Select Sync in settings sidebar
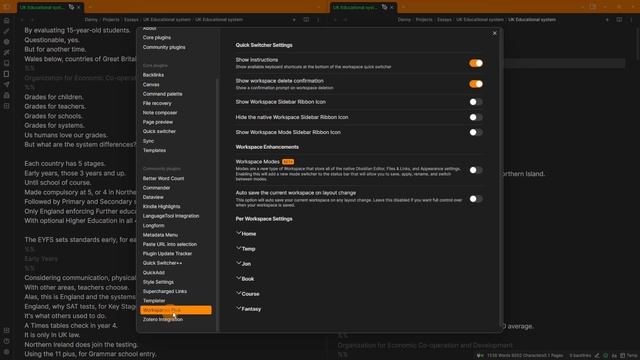The height and width of the screenshot is (360, 640). (149, 141)
